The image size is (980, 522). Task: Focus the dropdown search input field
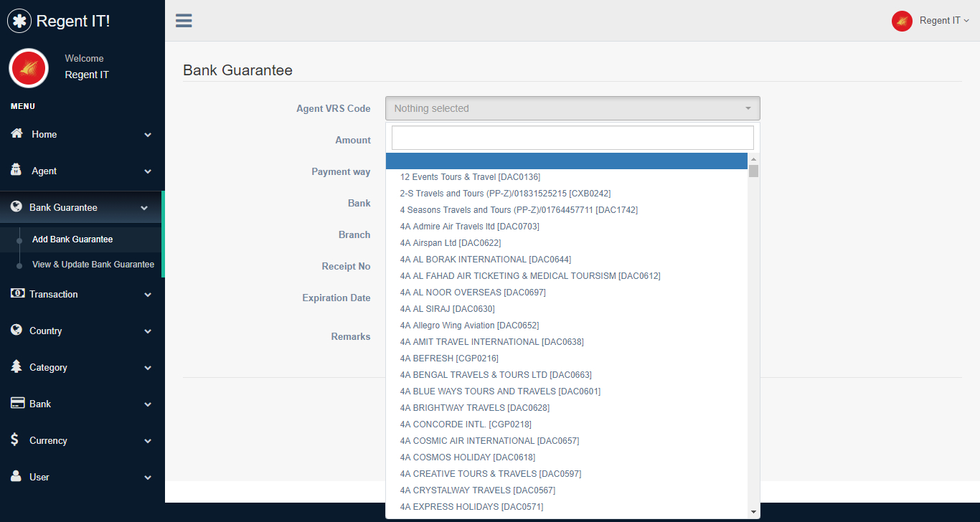[x=573, y=138]
